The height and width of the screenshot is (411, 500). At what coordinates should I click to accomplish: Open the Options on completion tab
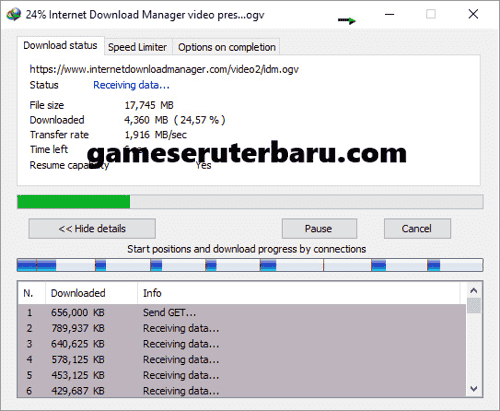tap(227, 47)
